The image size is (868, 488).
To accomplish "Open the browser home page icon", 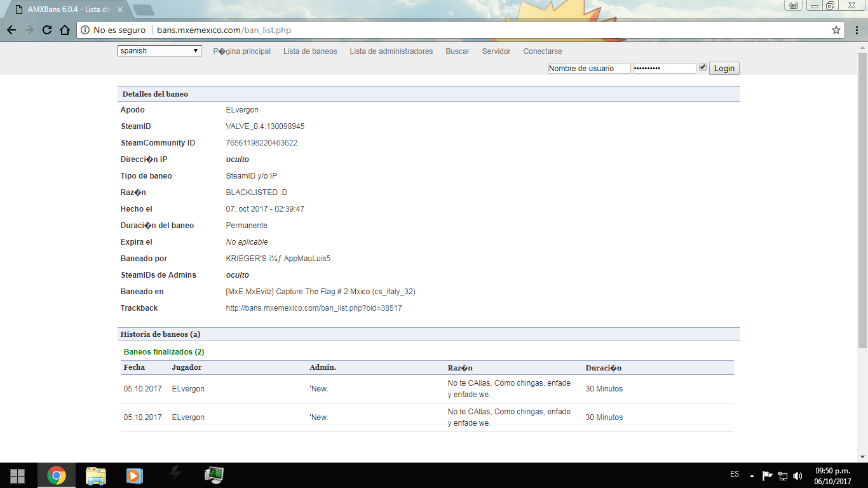I will pyautogui.click(x=65, y=30).
